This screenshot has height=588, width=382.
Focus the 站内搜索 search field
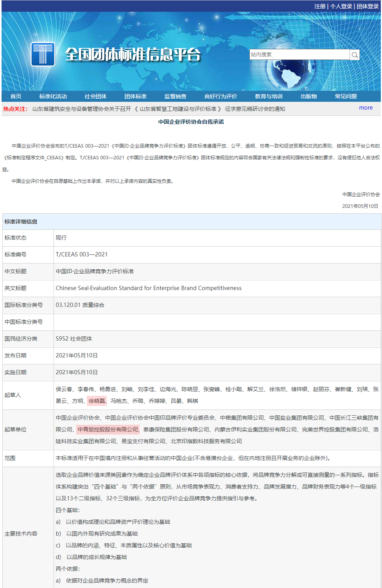pos(300,54)
